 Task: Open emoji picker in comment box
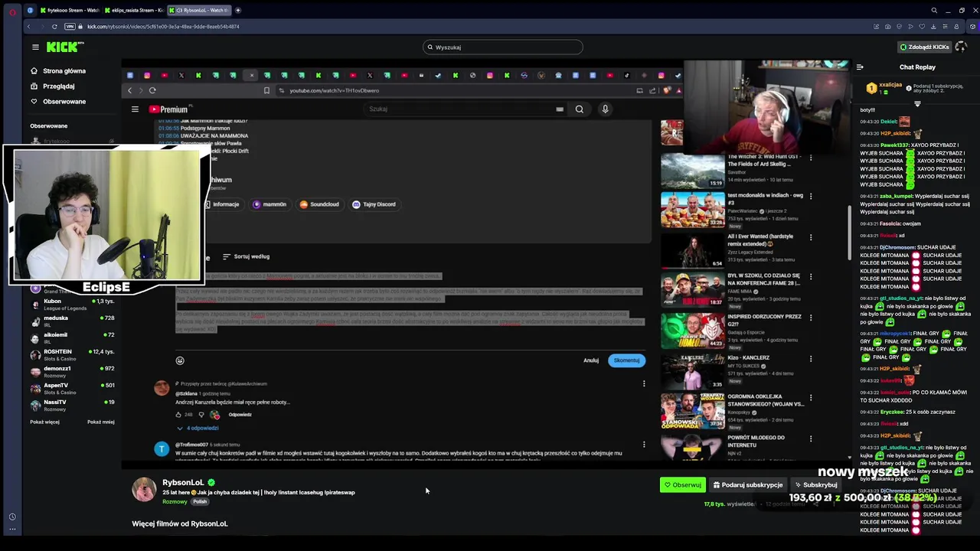(x=180, y=360)
